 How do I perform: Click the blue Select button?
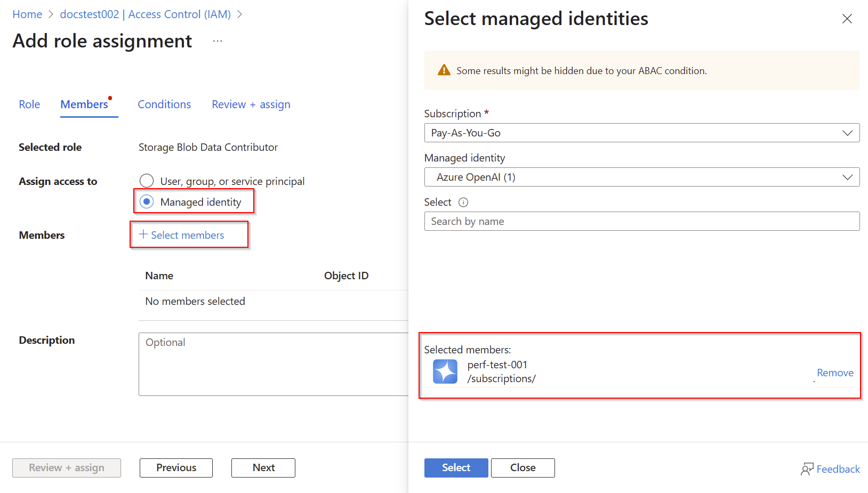(456, 467)
